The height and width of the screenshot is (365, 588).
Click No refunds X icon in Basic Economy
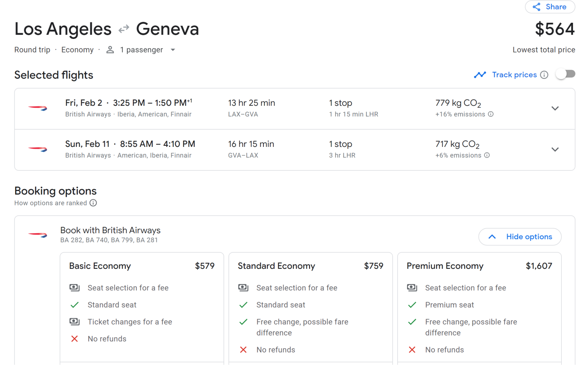[x=74, y=339]
